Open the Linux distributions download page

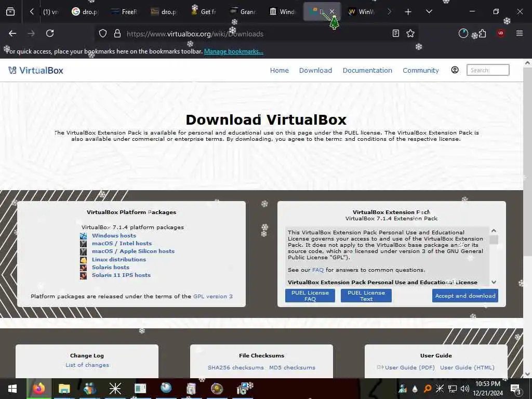click(x=119, y=259)
